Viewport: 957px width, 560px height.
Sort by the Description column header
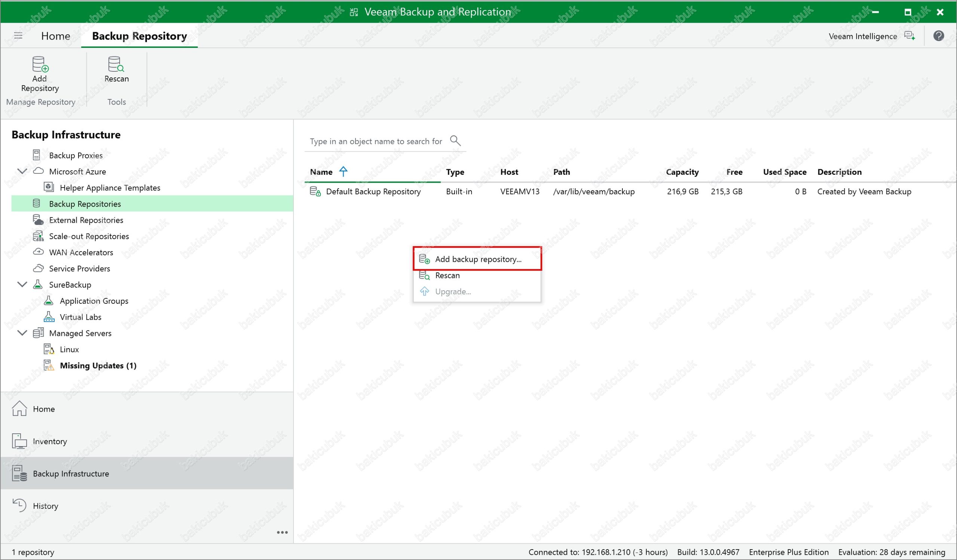(839, 172)
